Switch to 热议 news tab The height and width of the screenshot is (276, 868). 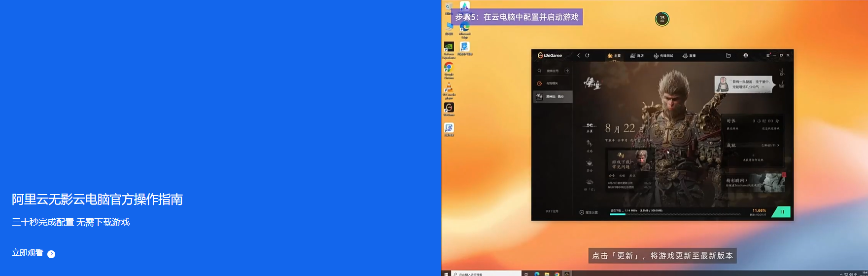click(632, 176)
